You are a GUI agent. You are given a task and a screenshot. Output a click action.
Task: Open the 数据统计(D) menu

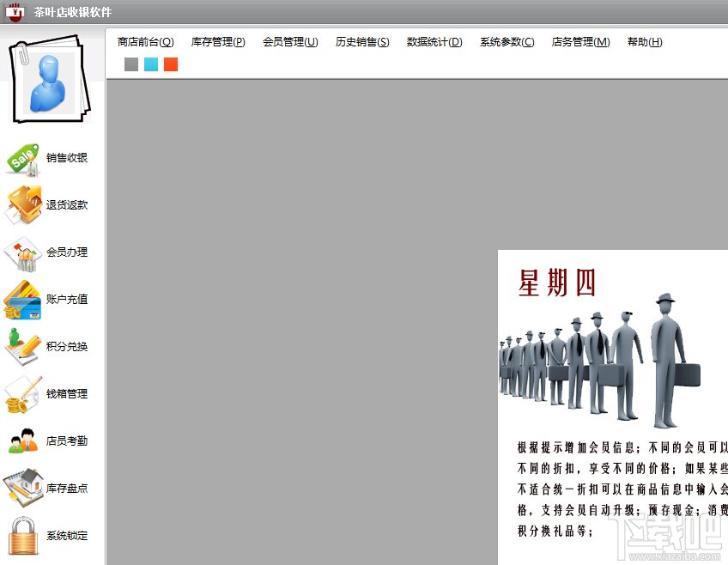coord(434,42)
